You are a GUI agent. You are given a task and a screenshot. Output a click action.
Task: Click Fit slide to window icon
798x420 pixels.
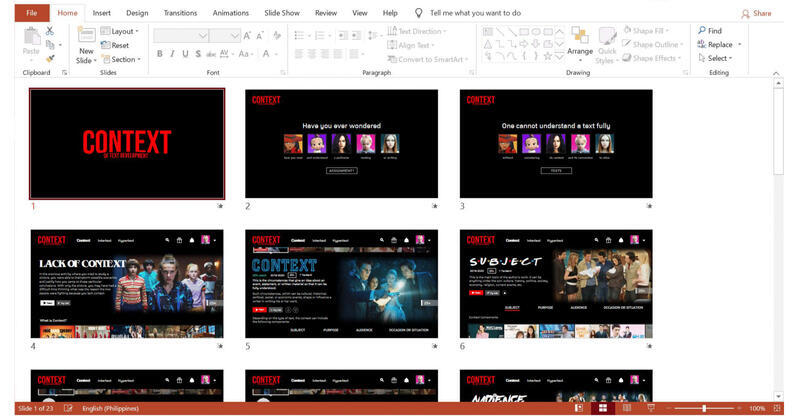pyautogui.click(x=777, y=408)
